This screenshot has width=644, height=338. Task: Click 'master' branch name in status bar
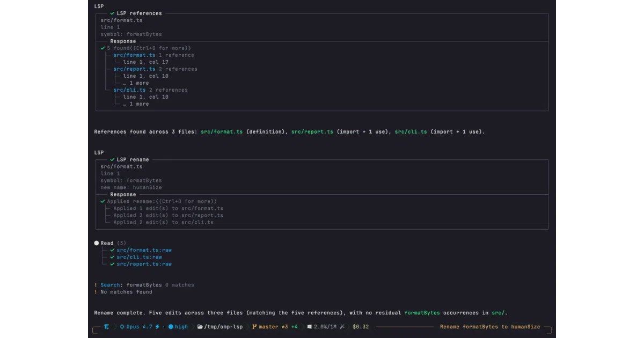pyautogui.click(x=268, y=326)
